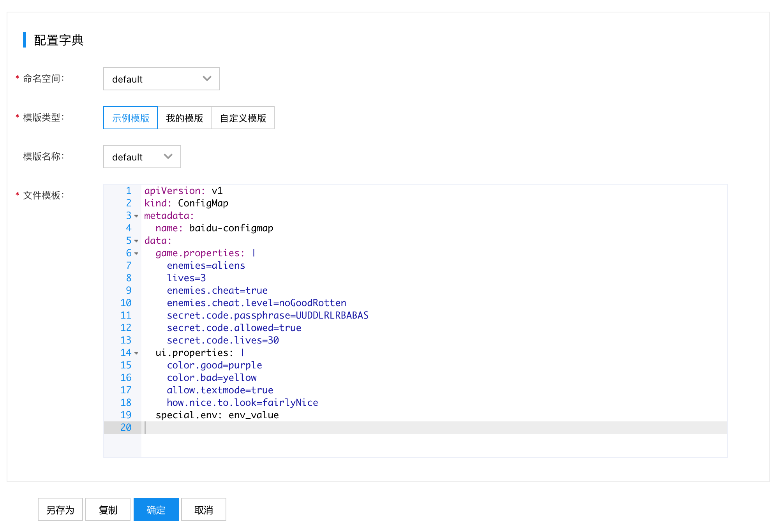Click 'apiVersion: v1' code line
Image resolution: width=783 pixels, height=532 pixels.
(x=183, y=191)
